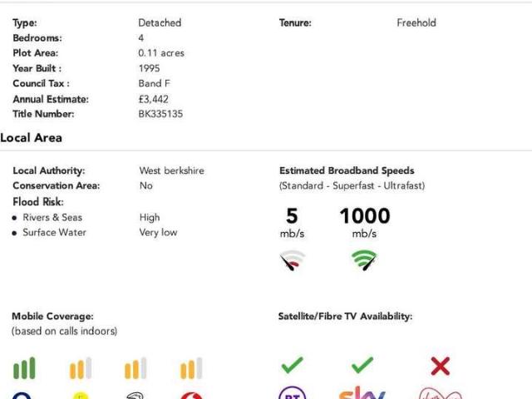Select the title number BK335135
The width and height of the screenshot is (532, 399).
coord(160,114)
